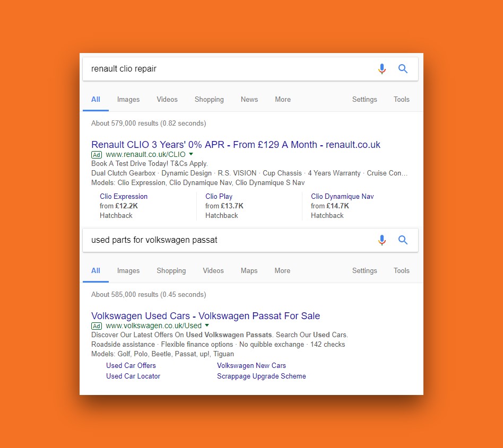The width and height of the screenshot is (503, 448).
Task: Open Settings in the first search bar
Action: 365,100
